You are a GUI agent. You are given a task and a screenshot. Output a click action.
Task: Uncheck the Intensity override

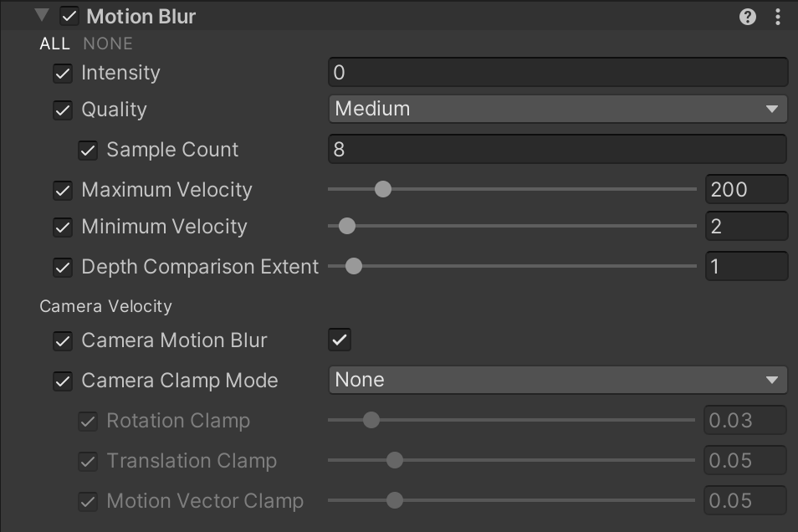pyautogui.click(x=63, y=73)
